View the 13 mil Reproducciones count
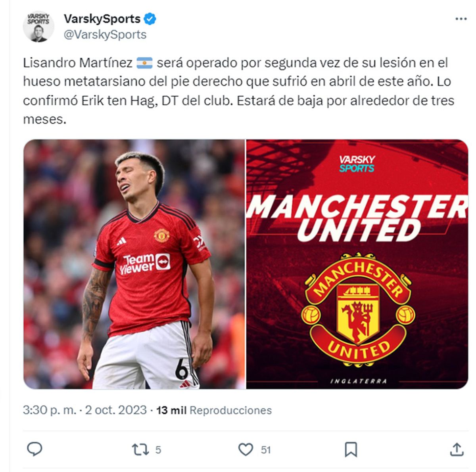476x472 pixels. (x=214, y=410)
